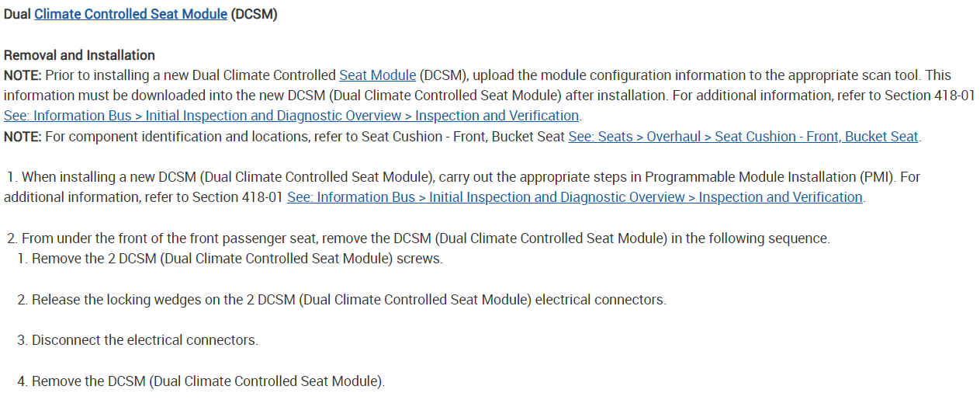Viewport: 980px width, 407px height.
Task: Follow the Information Bus link in step 1
Action: pos(574,197)
